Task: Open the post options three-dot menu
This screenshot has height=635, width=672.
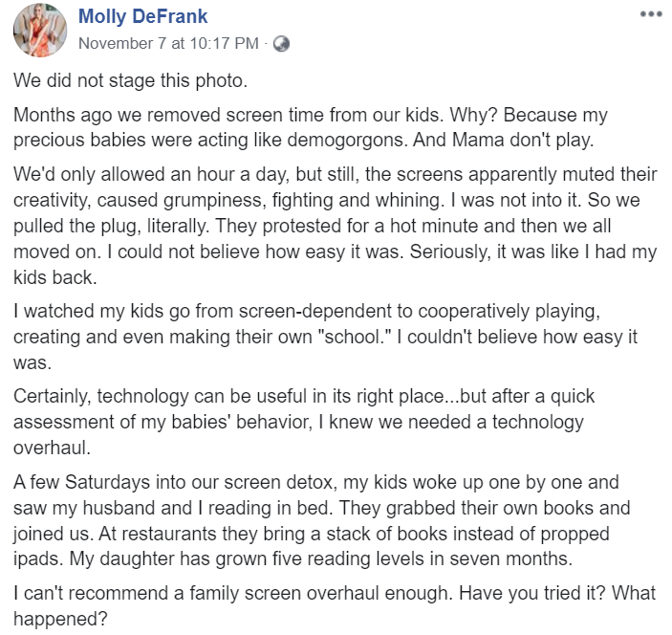Action: [x=650, y=14]
